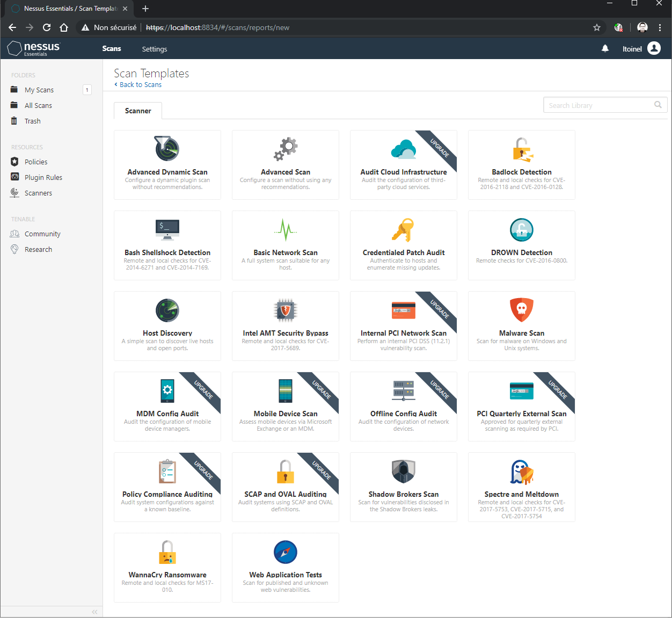Open the Internal PCI Network Scan card icon
Screen dimensions: 672x623
click(404, 310)
